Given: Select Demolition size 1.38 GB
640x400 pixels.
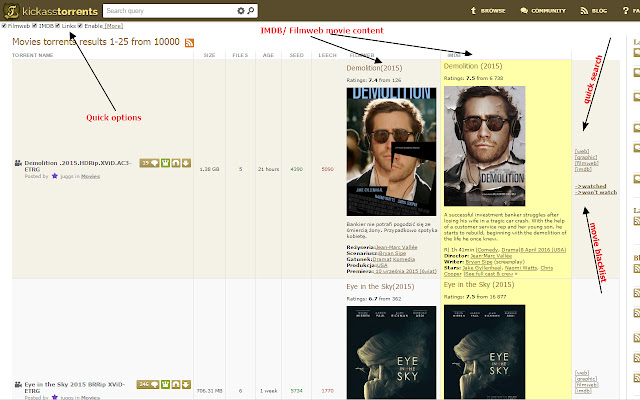Looking at the screenshot, I should tap(209, 169).
